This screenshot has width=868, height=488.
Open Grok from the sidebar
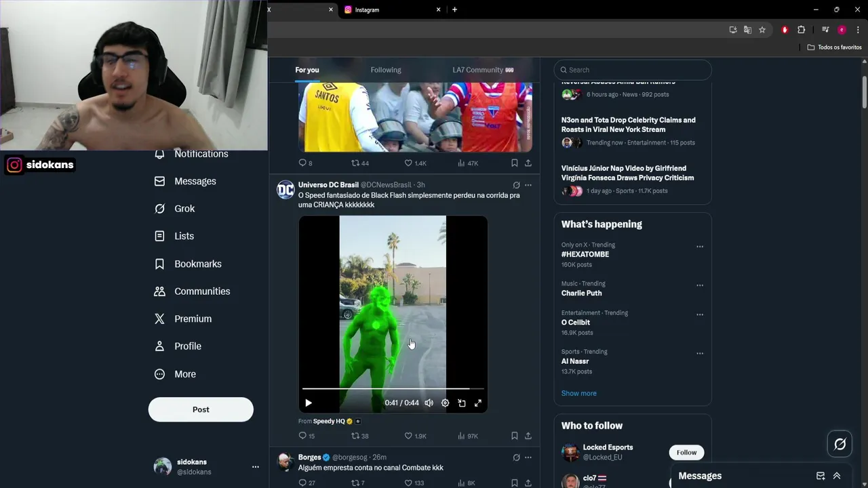(175, 209)
